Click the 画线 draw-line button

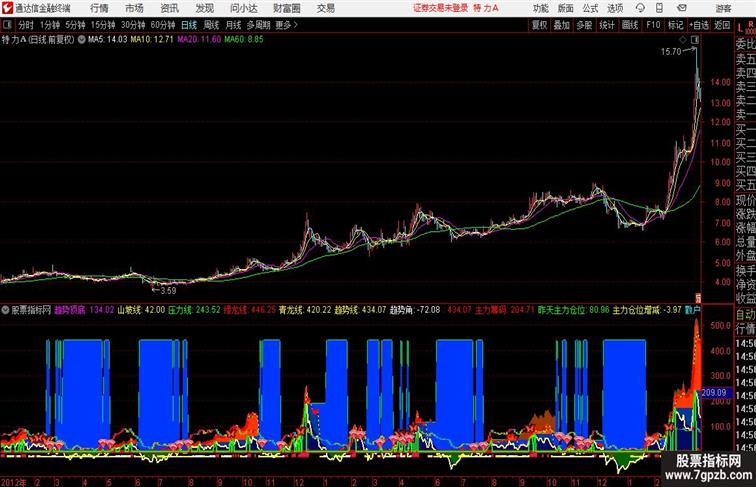630,25
